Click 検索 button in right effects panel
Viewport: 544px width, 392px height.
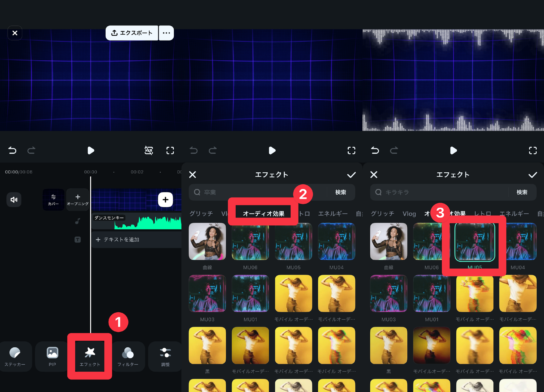522,192
